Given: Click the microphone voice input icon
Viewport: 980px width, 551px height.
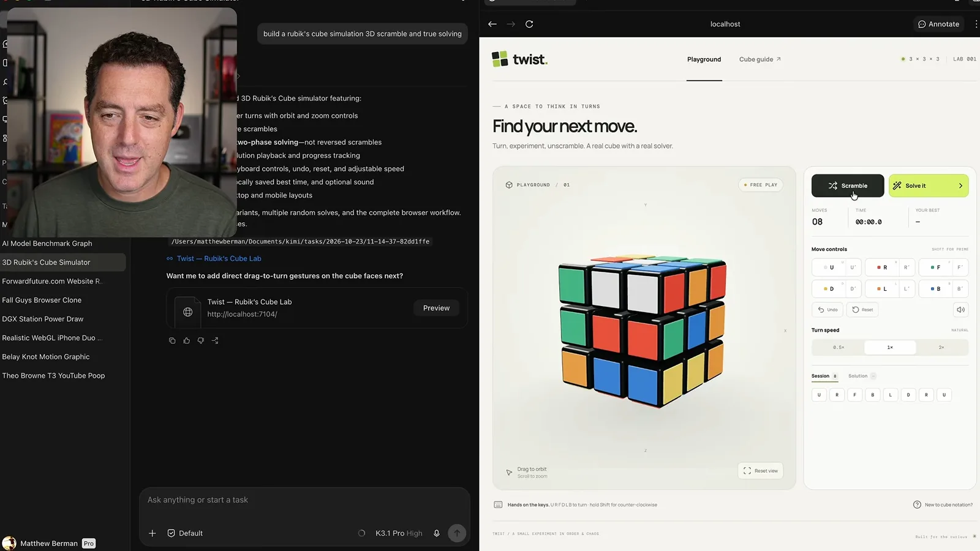Looking at the screenshot, I should tap(437, 533).
